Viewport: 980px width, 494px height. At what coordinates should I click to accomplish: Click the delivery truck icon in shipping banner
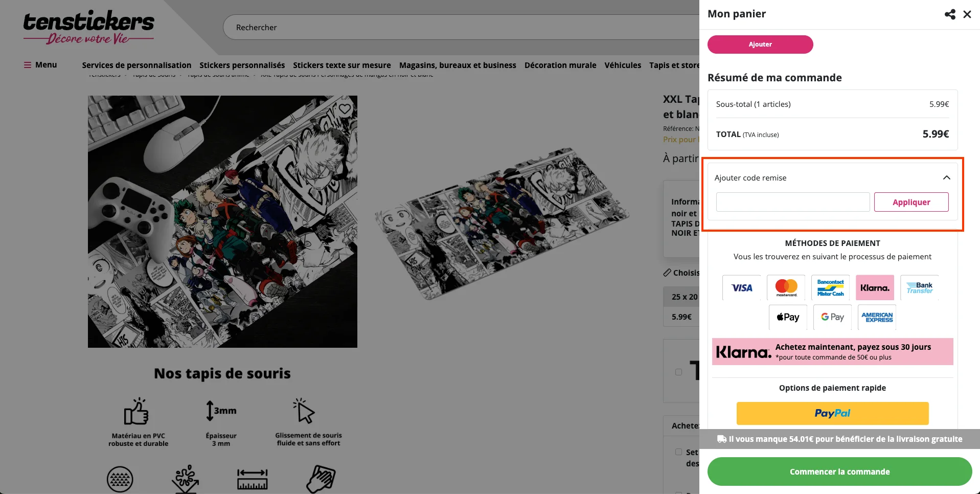(x=722, y=439)
